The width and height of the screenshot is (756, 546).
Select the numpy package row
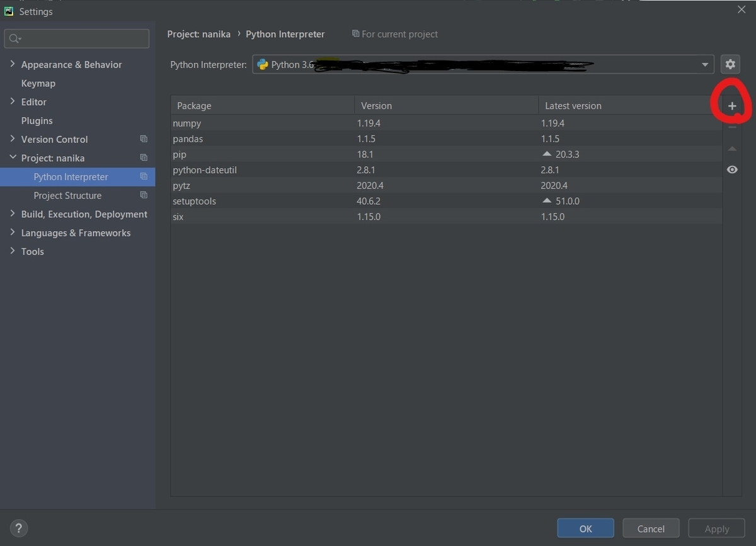[x=446, y=123]
